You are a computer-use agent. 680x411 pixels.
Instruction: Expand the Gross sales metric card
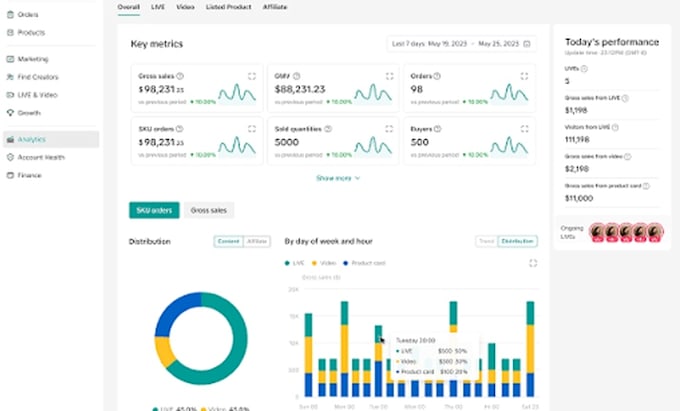pos(252,76)
